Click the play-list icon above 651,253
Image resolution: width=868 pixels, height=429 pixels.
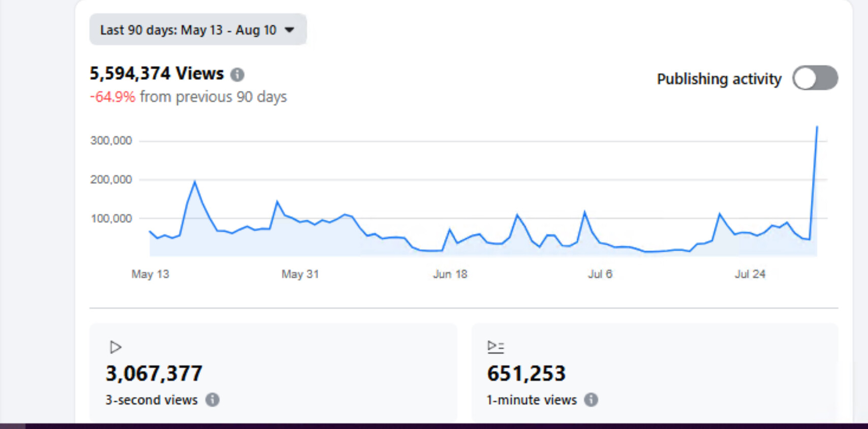point(495,347)
